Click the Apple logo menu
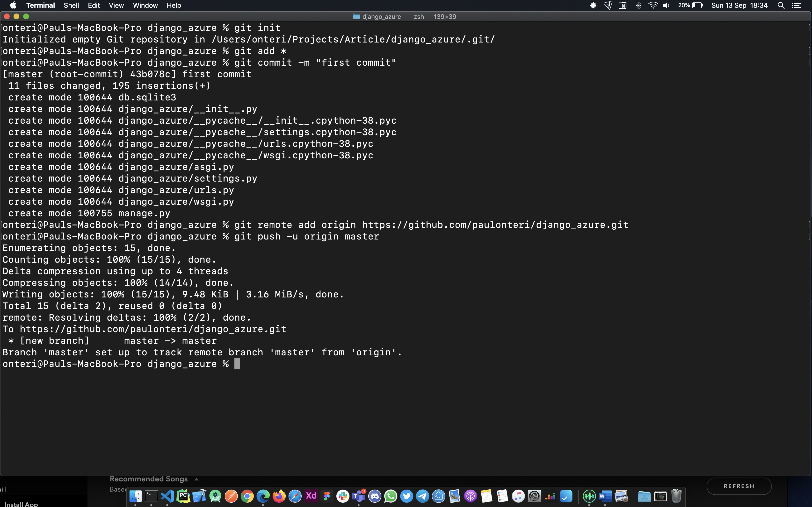The image size is (812, 507). click(x=13, y=5)
